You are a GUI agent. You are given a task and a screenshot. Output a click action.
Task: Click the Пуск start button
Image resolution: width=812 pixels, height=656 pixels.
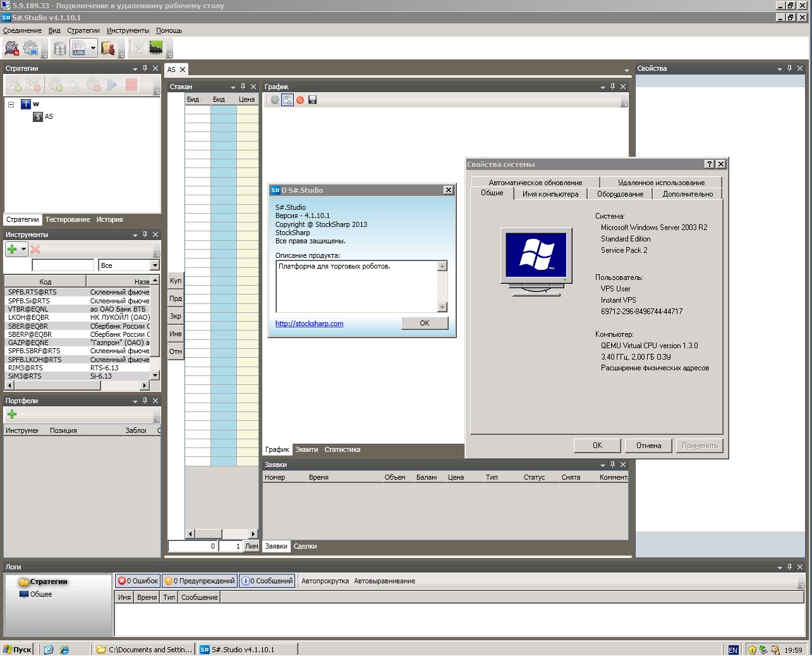17,650
